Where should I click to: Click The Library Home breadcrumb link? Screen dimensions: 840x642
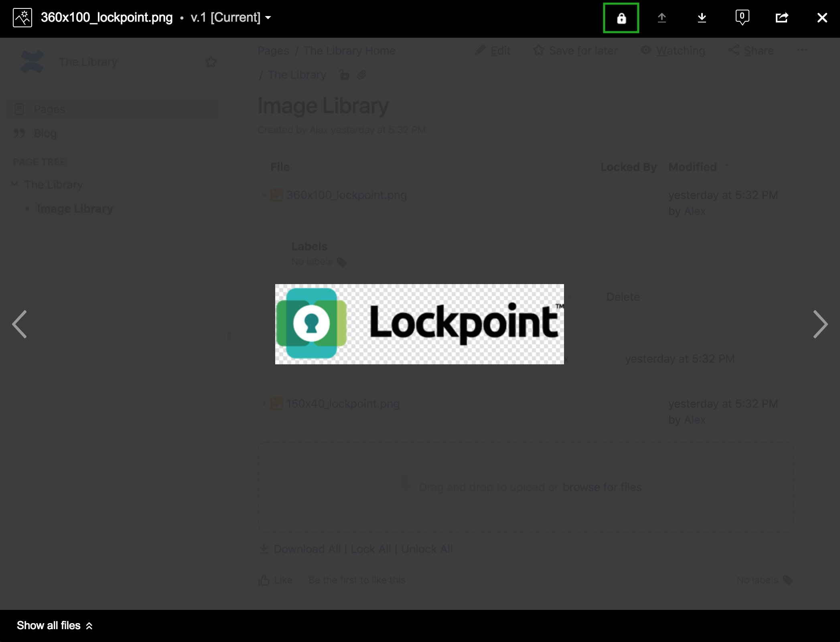(349, 51)
